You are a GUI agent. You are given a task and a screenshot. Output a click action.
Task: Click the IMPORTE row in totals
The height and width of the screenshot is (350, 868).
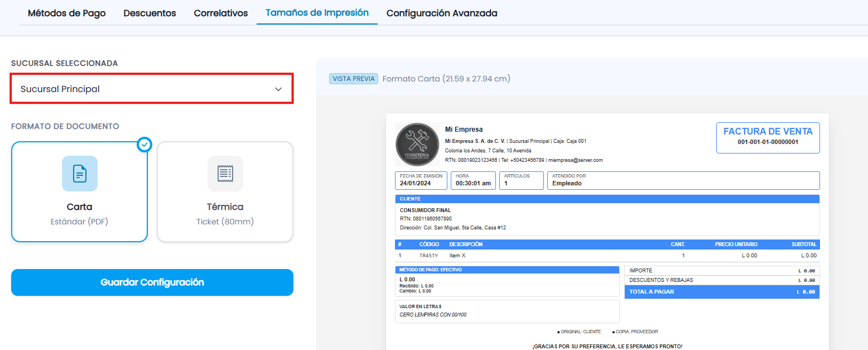[x=722, y=271]
